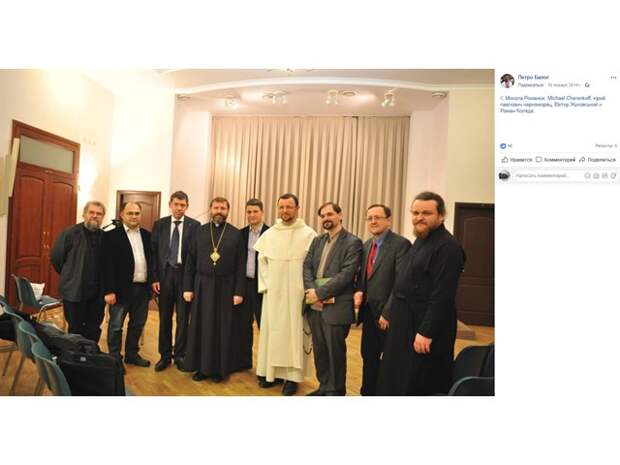This screenshot has width=620, height=465.
Task: Click the group photo of nine men
Action: 247,232
